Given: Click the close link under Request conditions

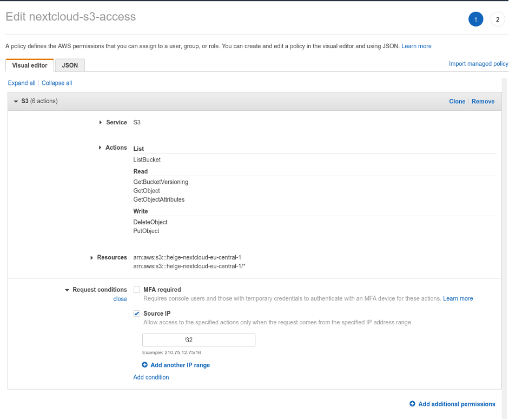Looking at the screenshot, I should 120,298.
